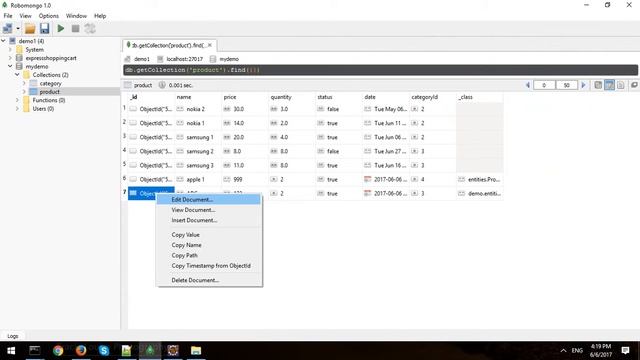Open the Window menu

[76, 16]
